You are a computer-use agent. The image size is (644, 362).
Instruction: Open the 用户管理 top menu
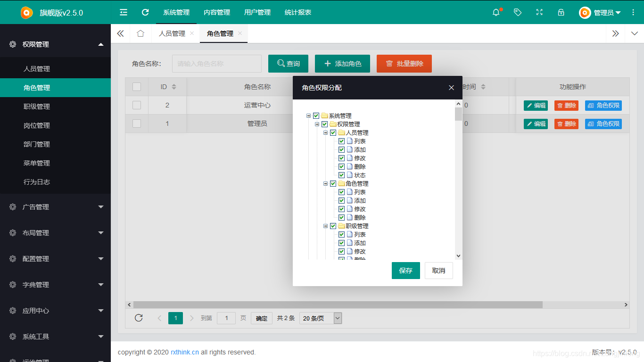[x=257, y=12]
